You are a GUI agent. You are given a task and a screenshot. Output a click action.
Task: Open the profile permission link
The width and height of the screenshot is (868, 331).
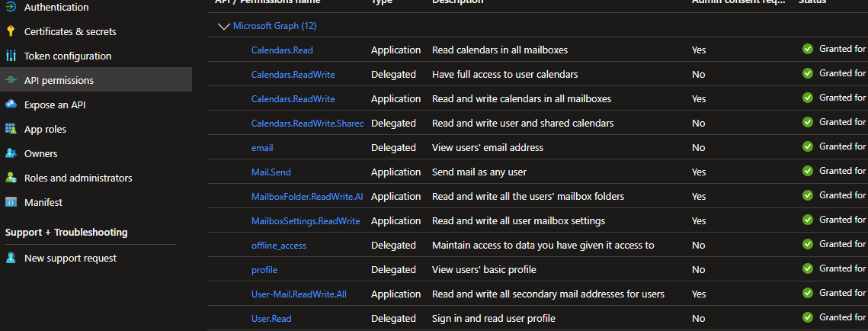click(x=264, y=269)
